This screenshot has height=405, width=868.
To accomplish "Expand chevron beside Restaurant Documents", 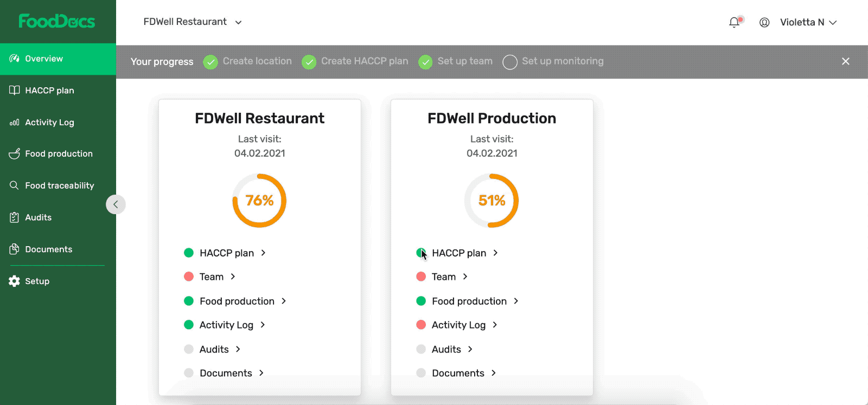I will pos(261,373).
